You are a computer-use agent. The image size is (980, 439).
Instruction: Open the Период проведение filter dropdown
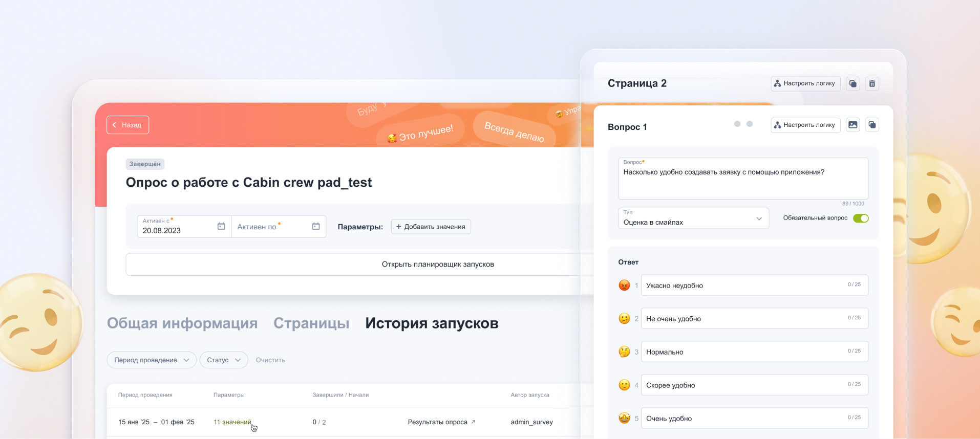click(x=152, y=360)
